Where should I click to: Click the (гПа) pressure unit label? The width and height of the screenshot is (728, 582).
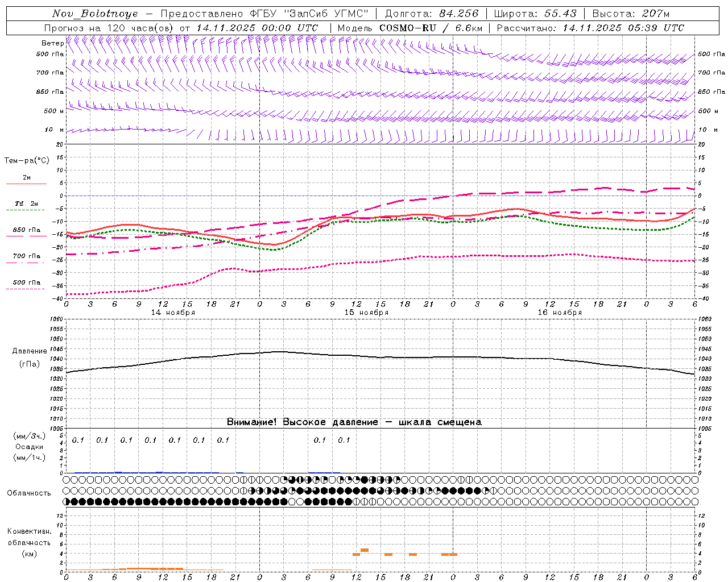click(x=30, y=364)
